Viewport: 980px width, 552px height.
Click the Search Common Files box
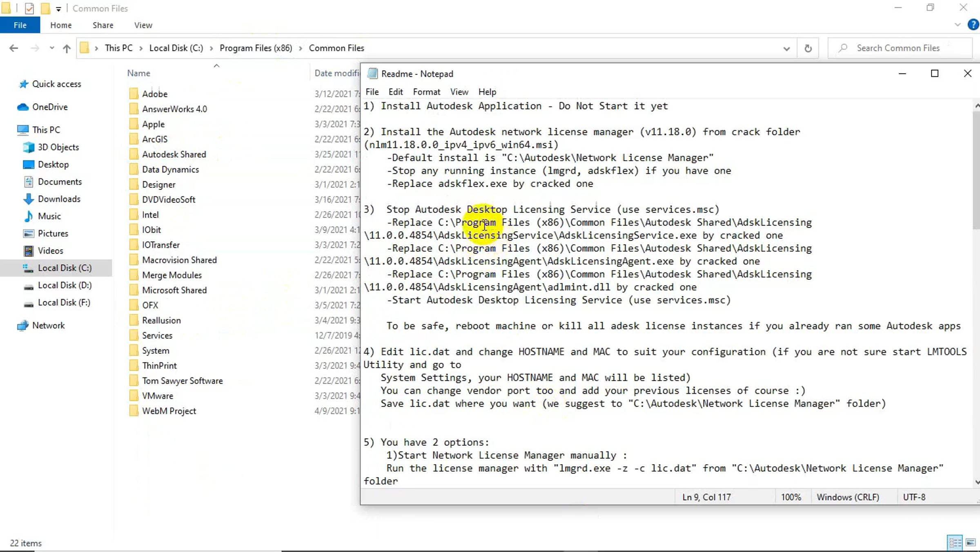(898, 48)
